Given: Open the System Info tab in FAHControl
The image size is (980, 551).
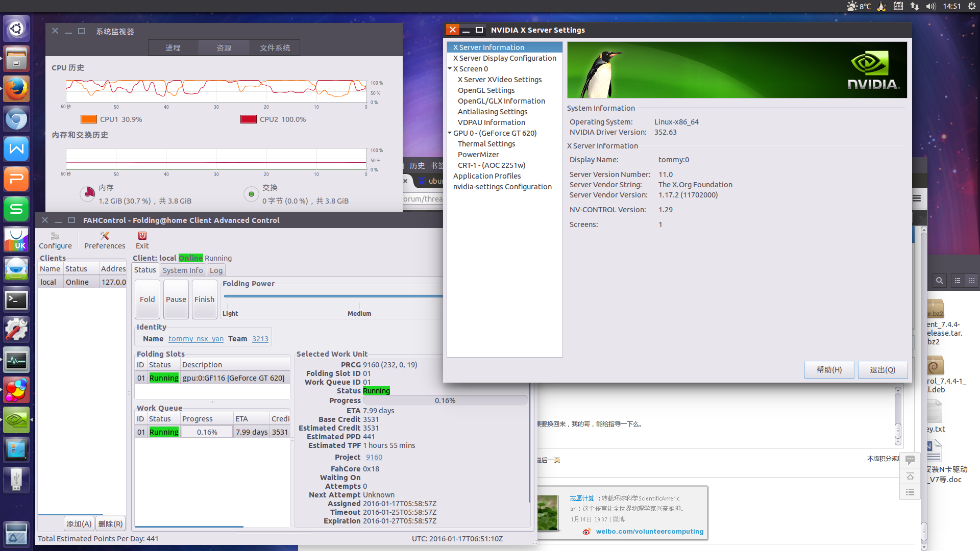Looking at the screenshot, I should pos(183,270).
